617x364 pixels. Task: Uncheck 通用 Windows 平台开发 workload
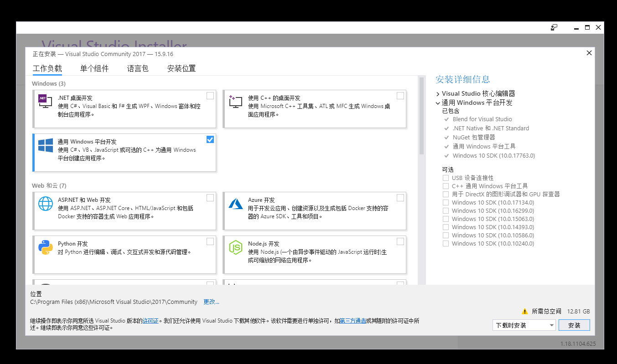pos(210,139)
